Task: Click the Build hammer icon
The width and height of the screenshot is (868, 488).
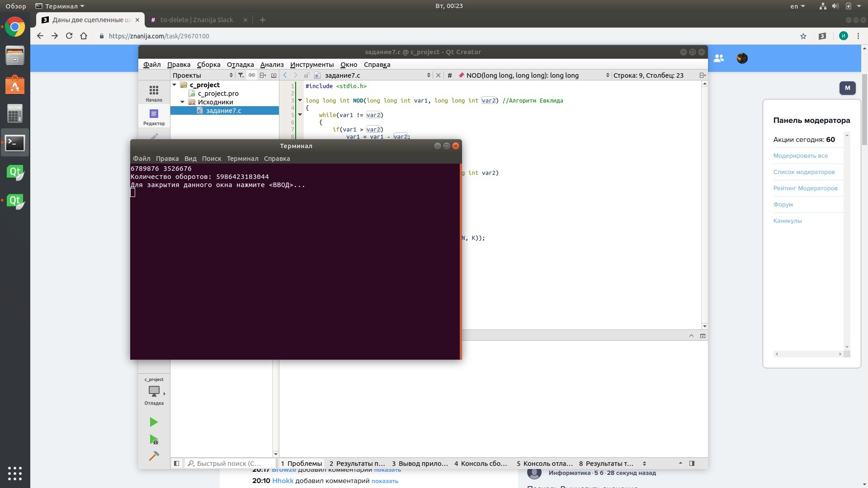Action: 154,456
